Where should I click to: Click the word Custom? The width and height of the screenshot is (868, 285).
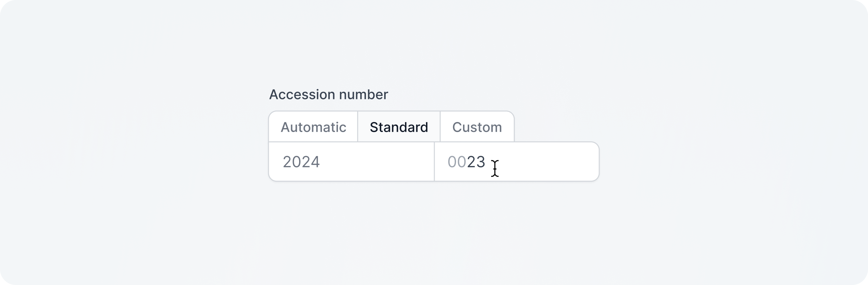pos(477,127)
